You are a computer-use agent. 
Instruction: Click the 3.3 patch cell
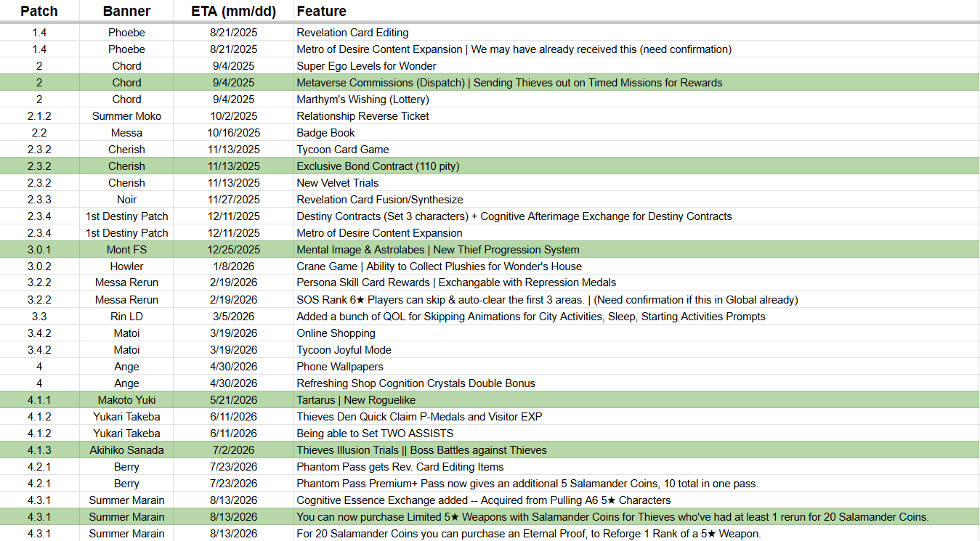tap(39, 317)
